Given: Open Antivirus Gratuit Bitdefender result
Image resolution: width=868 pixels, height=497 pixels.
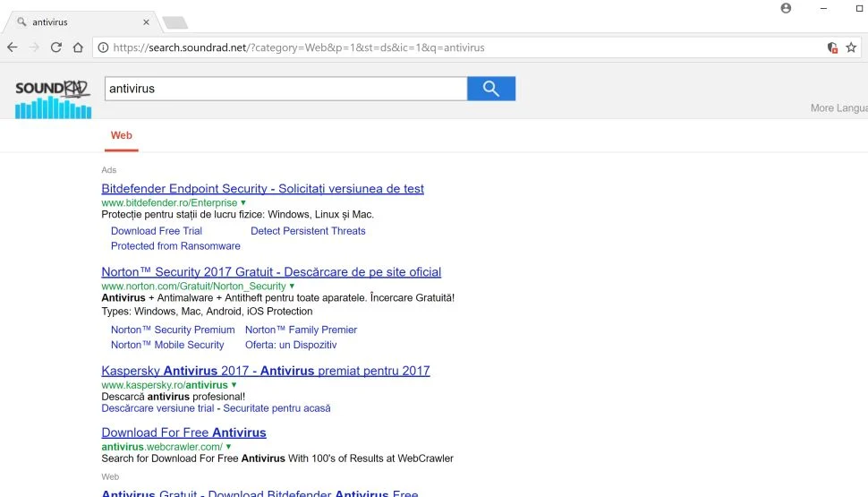Looking at the screenshot, I should 260,493.
